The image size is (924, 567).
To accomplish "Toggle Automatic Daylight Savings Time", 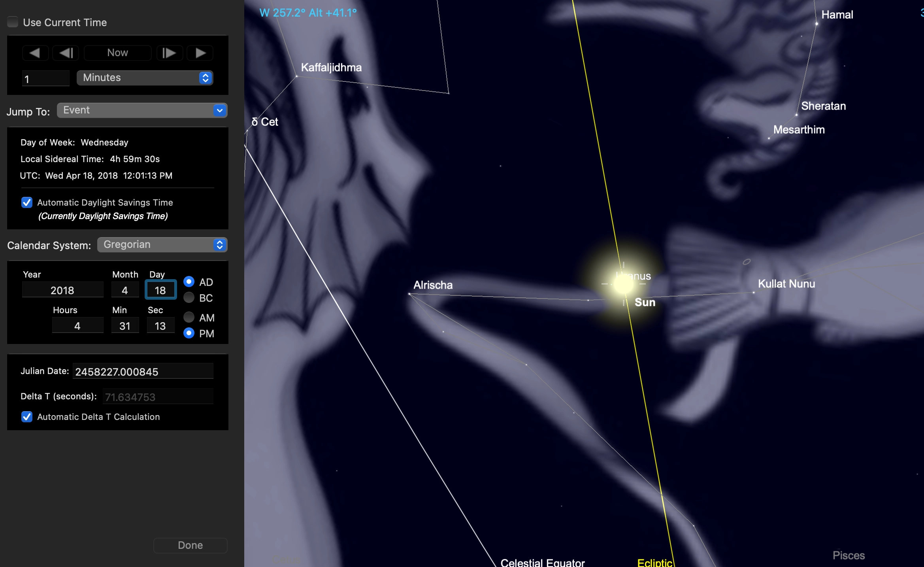I will tap(27, 202).
